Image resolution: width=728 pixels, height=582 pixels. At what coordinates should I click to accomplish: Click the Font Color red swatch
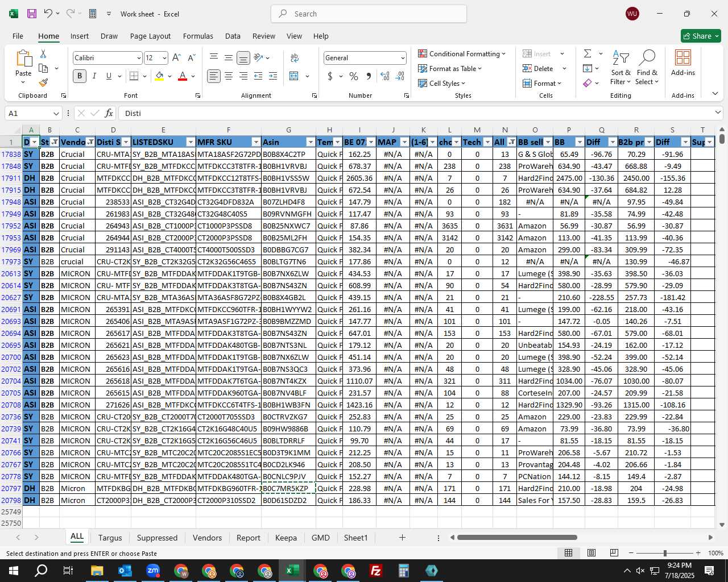tap(183, 76)
